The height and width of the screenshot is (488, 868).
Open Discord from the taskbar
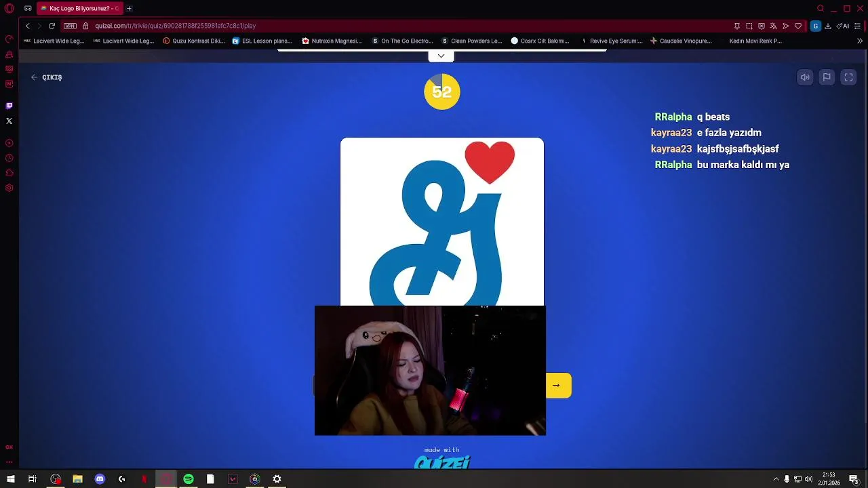tap(100, 479)
